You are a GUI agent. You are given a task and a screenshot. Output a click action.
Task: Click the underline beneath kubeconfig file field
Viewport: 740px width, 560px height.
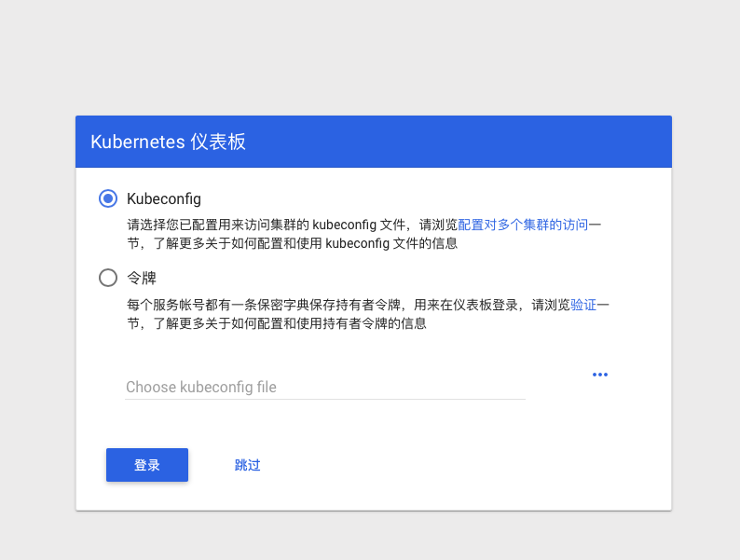pyautogui.click(x=324, y=399)
